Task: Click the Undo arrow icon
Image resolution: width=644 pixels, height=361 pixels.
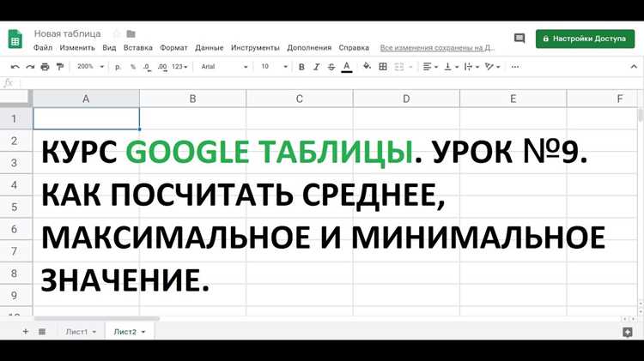Action: pyautogui.click(x=15, y=67)
